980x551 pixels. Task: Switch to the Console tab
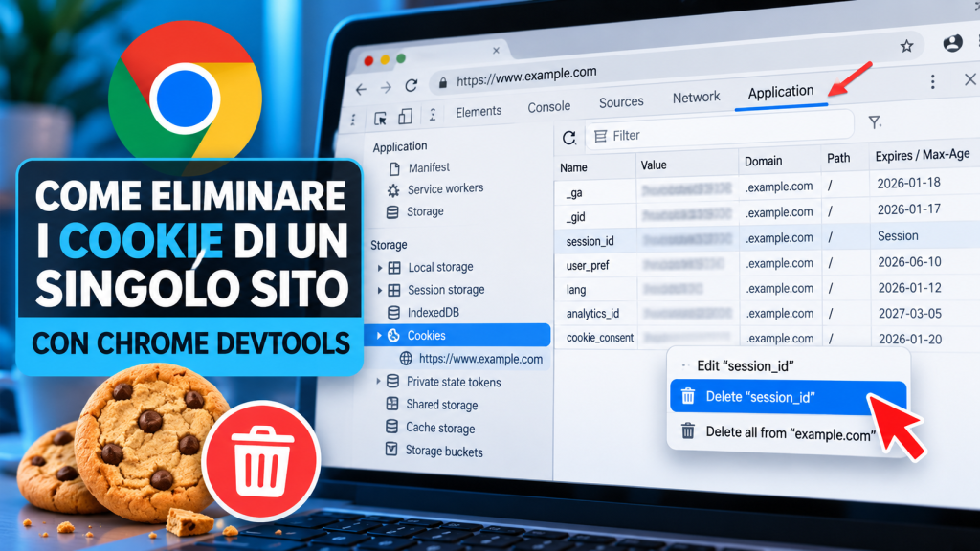[548, 107]
